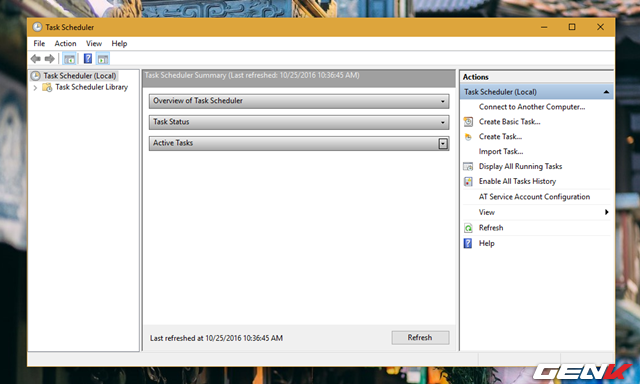This screenshot has width=640, height=384.
Task: Collapse the Task Scheduler (Local) actions group
Action: 607,92
